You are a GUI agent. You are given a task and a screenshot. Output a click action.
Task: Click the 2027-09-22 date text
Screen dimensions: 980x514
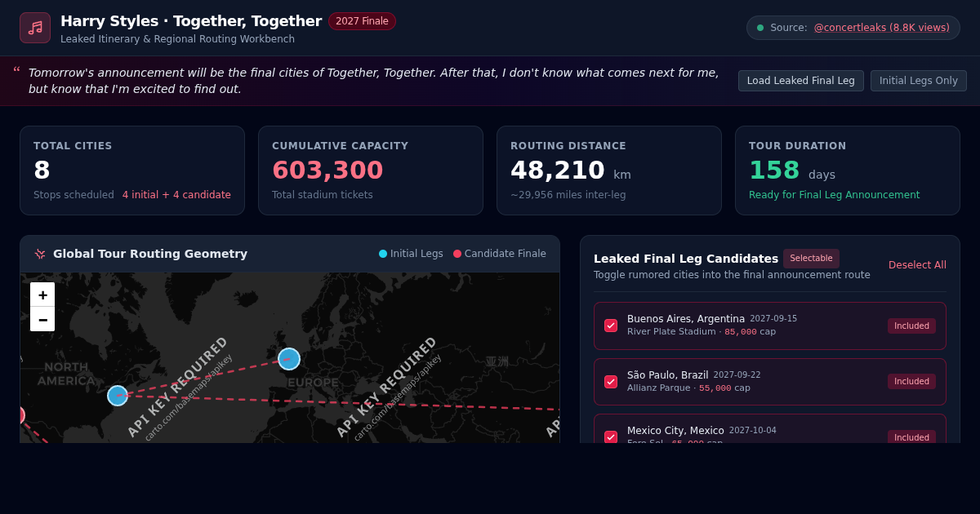(x=737, y=375)
